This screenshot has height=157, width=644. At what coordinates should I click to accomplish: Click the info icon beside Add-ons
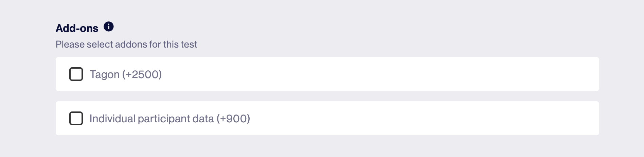(109, 27)
